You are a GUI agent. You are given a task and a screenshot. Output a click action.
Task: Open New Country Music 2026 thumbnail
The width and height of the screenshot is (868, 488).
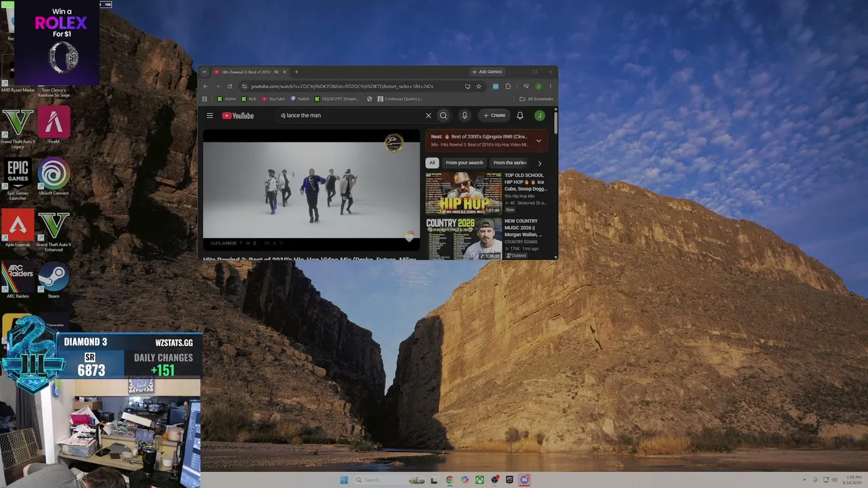coord(464,239)
